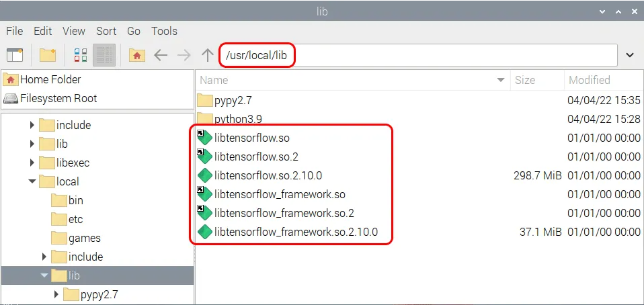Switch to icon view mode

click(x=81, y=55)
